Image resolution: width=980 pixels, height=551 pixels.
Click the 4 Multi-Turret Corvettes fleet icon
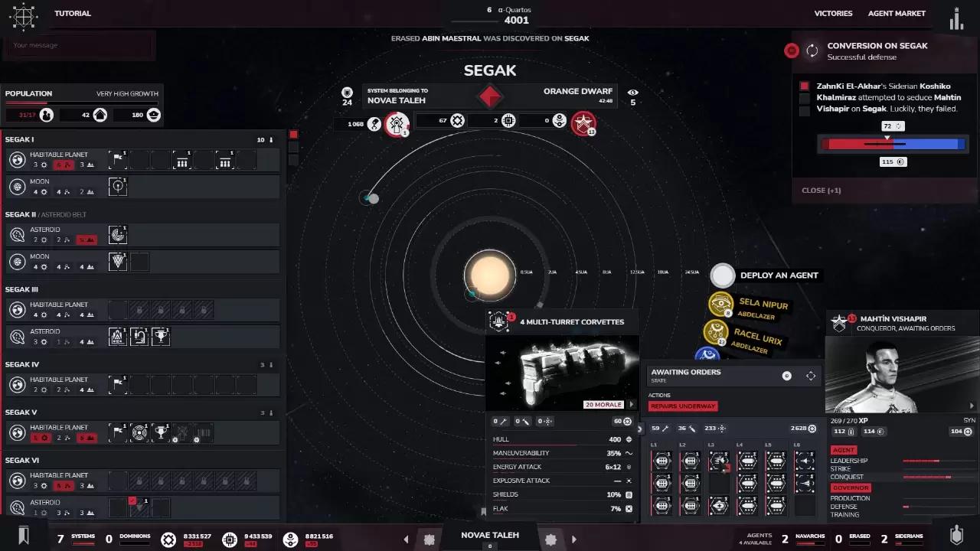(x=499, y=321)
